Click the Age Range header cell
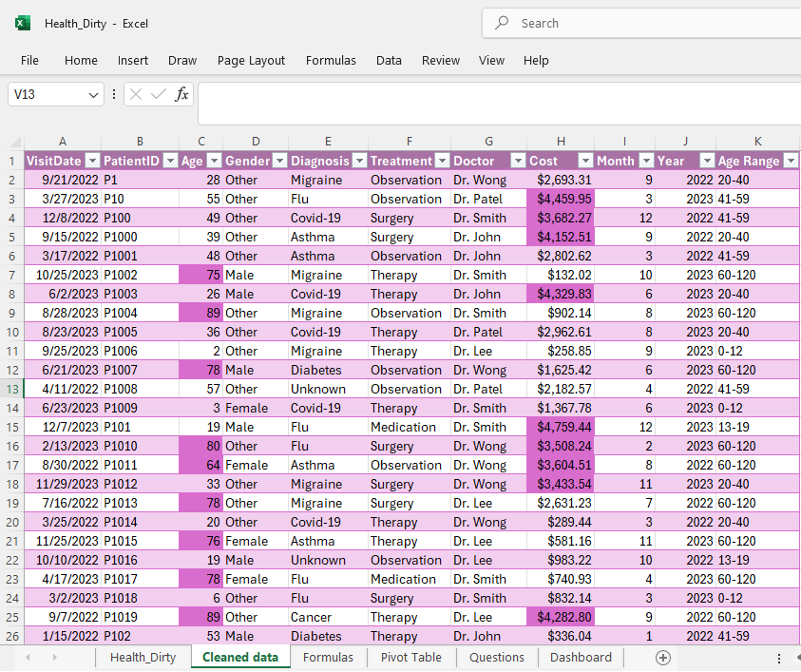This screenshot has height=672, width=801. pyautogui.click(x=757, y=161)
